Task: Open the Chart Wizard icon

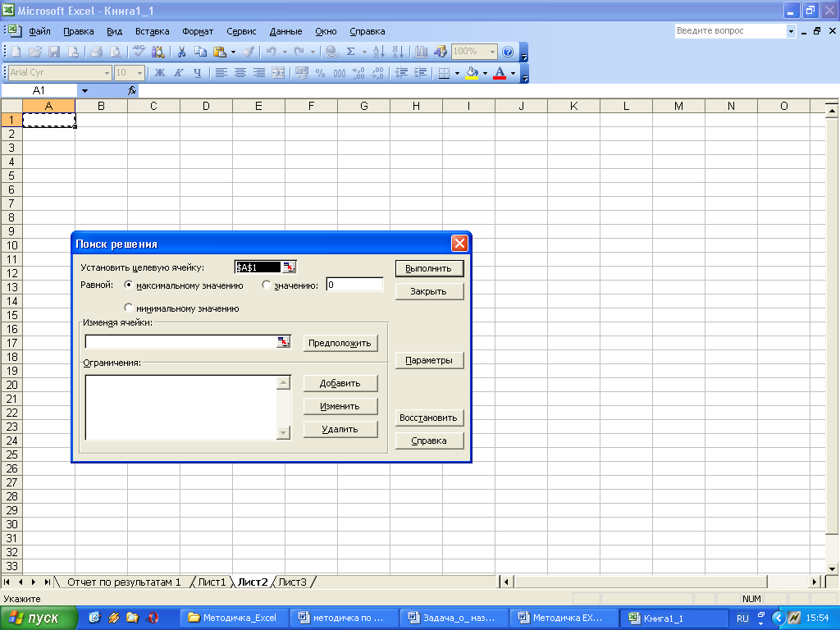Action: click(422, 52)
